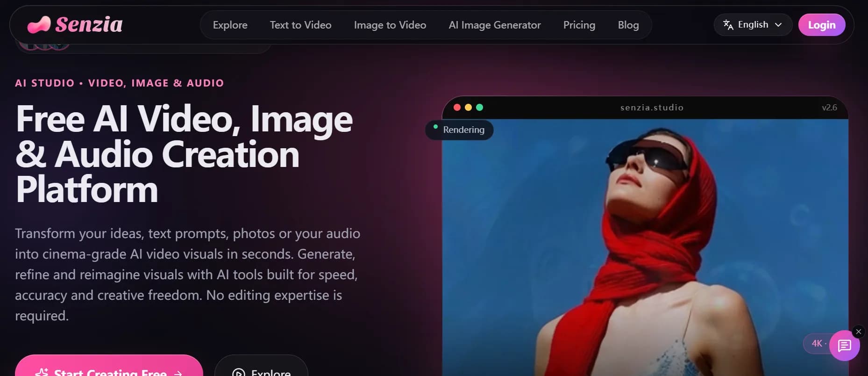Click the Rendering status badge

click(459, 130)
